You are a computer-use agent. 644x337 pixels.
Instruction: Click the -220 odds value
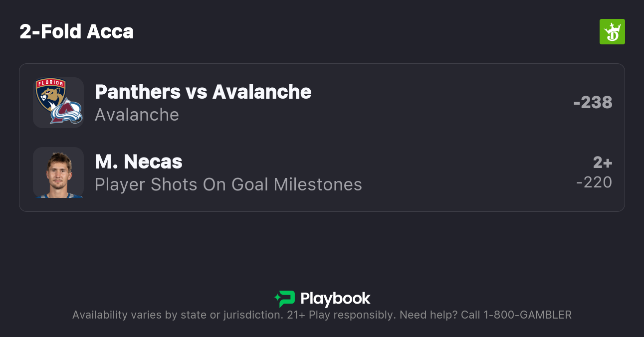[594, 182]
